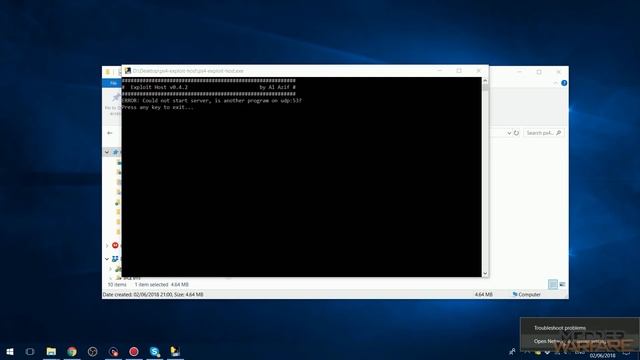This screenshot has width=640, height=360.
Task: Click the taskbar date 02/06/2018
Action: click(602, 356)
